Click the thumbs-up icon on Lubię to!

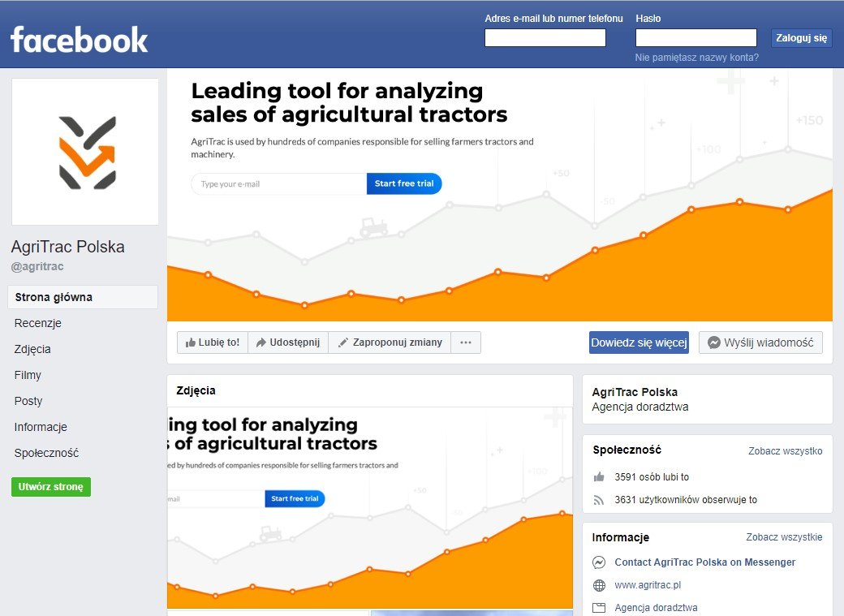[x=190, y=342]
